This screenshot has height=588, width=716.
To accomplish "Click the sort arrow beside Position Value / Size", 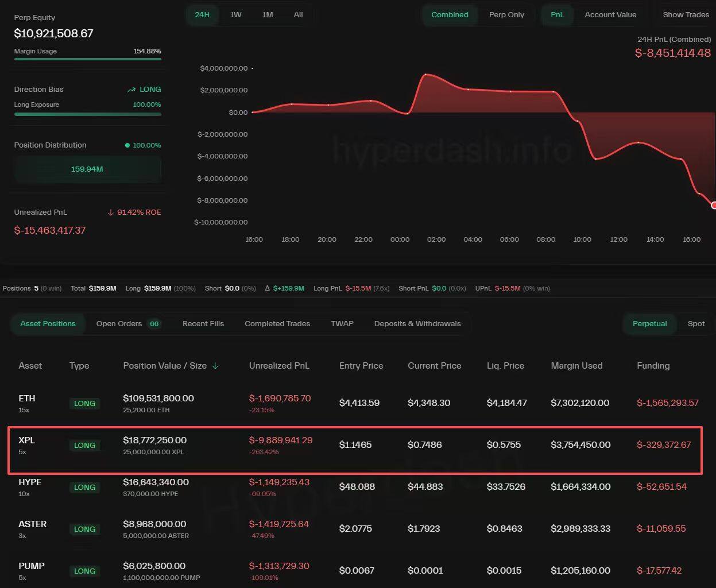I will (215, 366).
